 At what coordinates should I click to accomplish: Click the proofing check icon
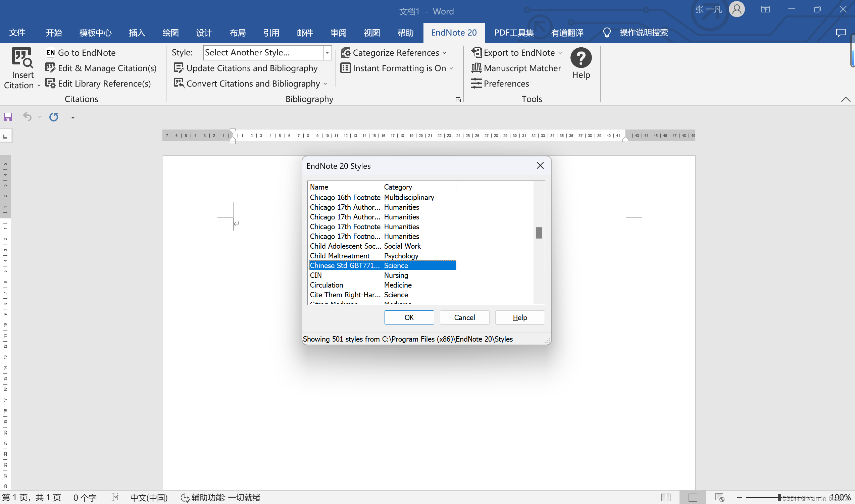(x=113, y=497)
